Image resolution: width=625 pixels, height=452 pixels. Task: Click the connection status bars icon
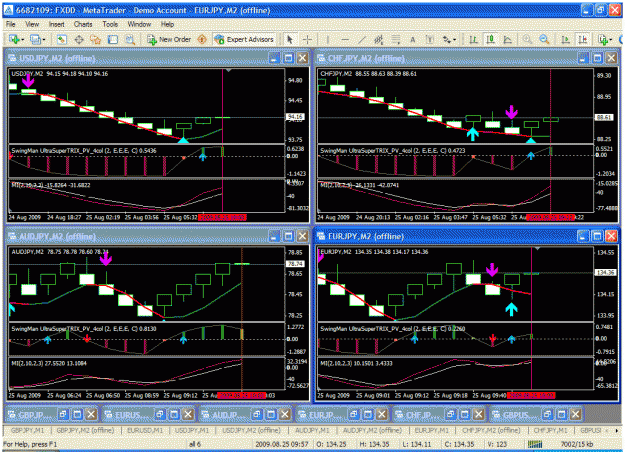535,444
